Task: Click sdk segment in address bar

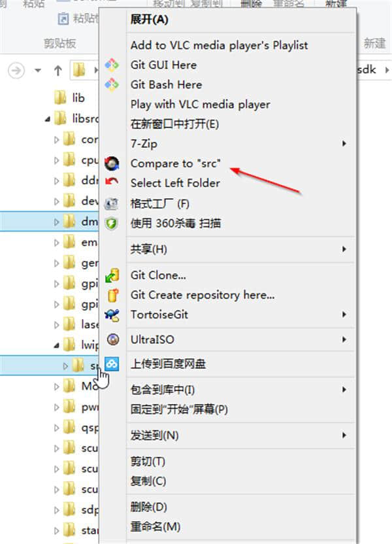Action: tap(367, 70)
